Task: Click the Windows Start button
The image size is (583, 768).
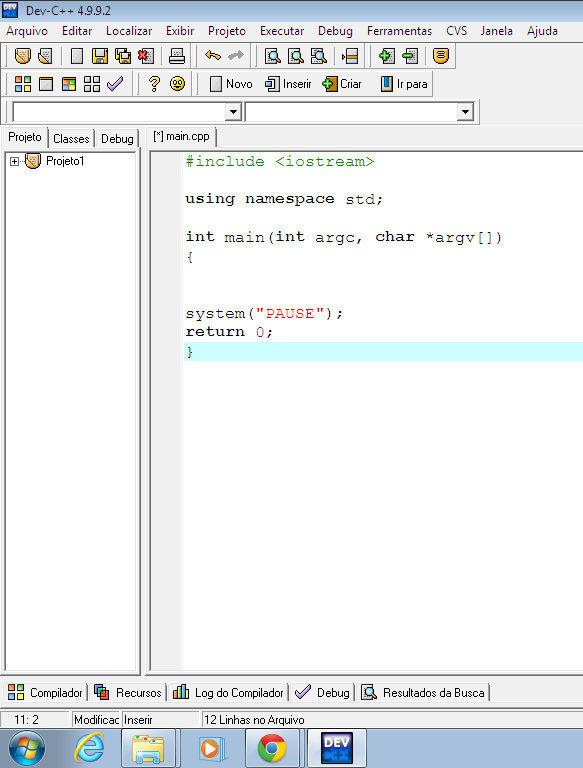Action: coord(26,748)
